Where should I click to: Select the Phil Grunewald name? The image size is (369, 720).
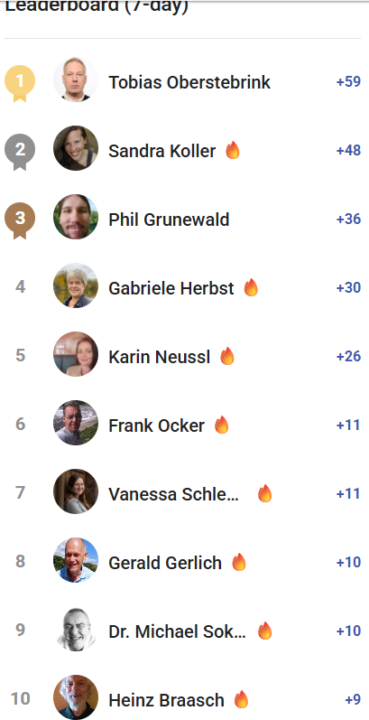click(169, 220)
